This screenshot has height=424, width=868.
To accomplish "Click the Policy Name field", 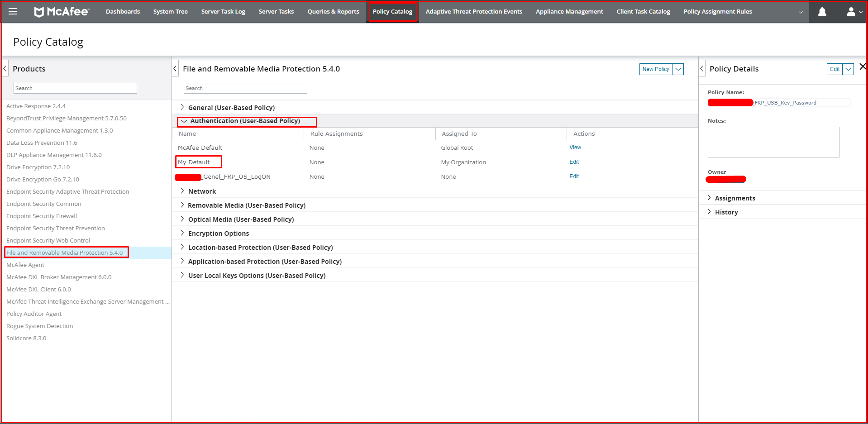I will tap(779, 103).
